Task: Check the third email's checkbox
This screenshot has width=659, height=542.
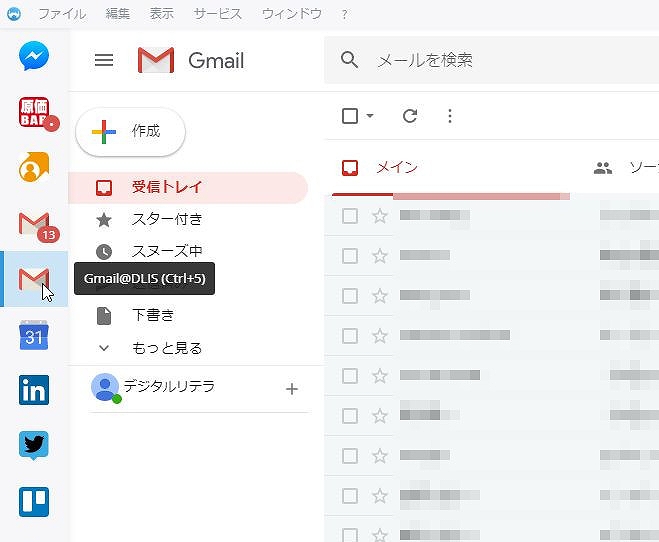Action: pos(350,296)
